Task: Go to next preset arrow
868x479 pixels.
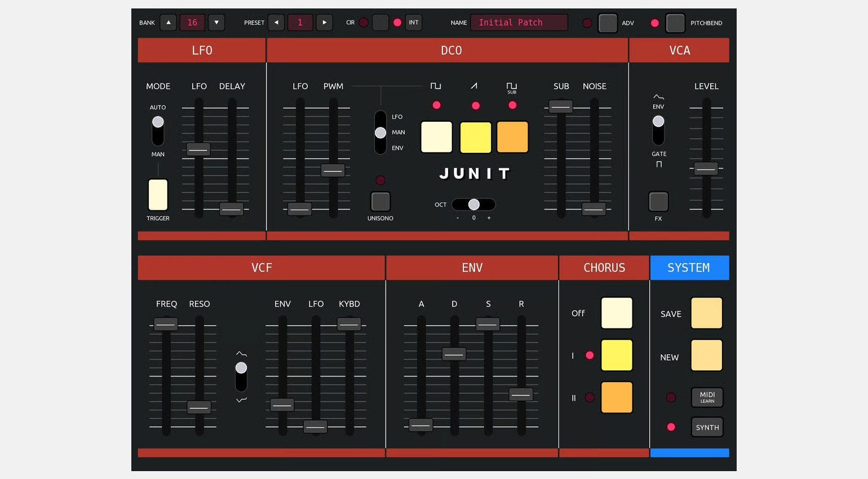Action: pyautogui.click(x=324, y=23)
